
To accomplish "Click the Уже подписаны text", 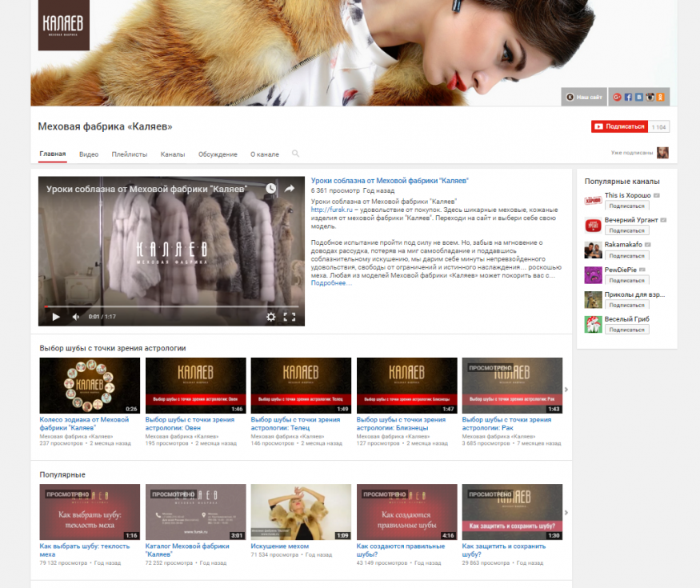I will click(632, 153).
